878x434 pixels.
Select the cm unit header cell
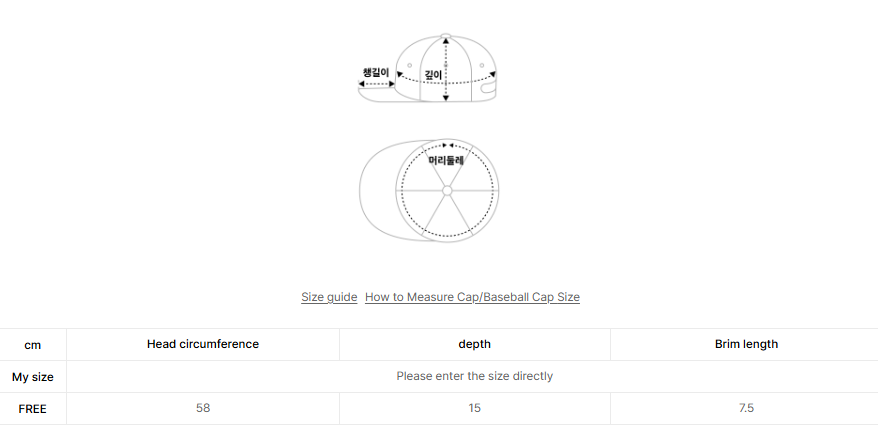point(33,344)
